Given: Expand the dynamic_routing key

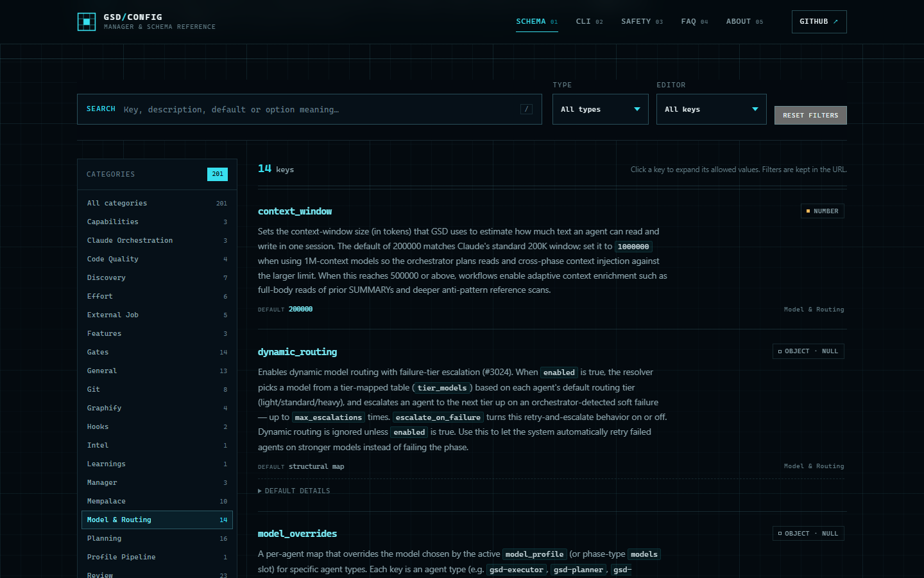Looking at the screenshot, I should click(298, 352).
